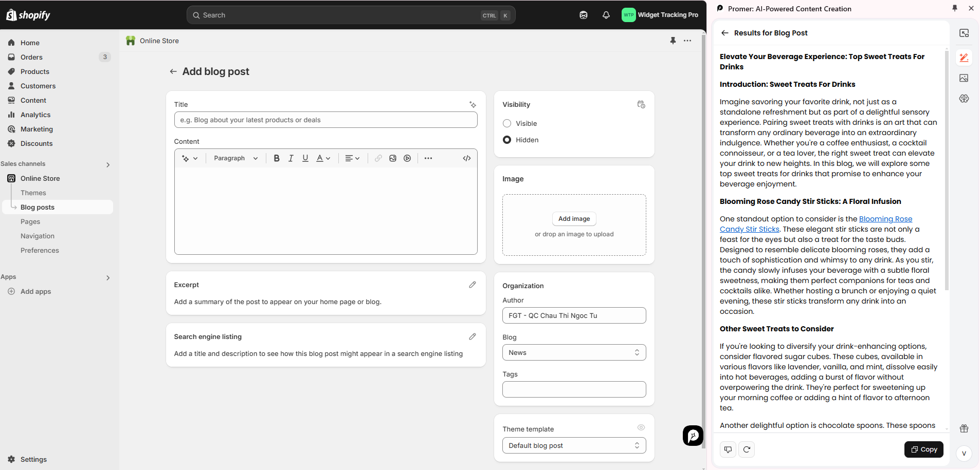Image resolution: width=980 pixels, height=470 pixels.
Task: Select the Promer content writing tool
Action: click(964, 58)
